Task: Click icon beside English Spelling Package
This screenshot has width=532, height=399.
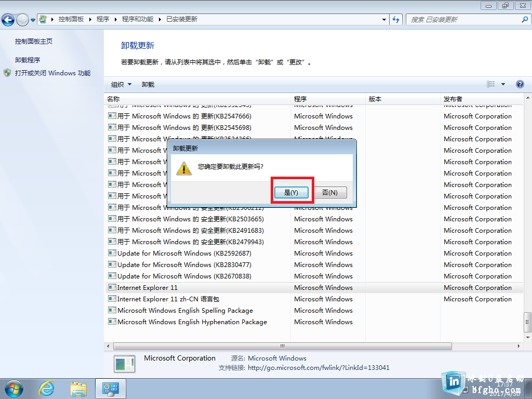Action: (x=112, y=310)
